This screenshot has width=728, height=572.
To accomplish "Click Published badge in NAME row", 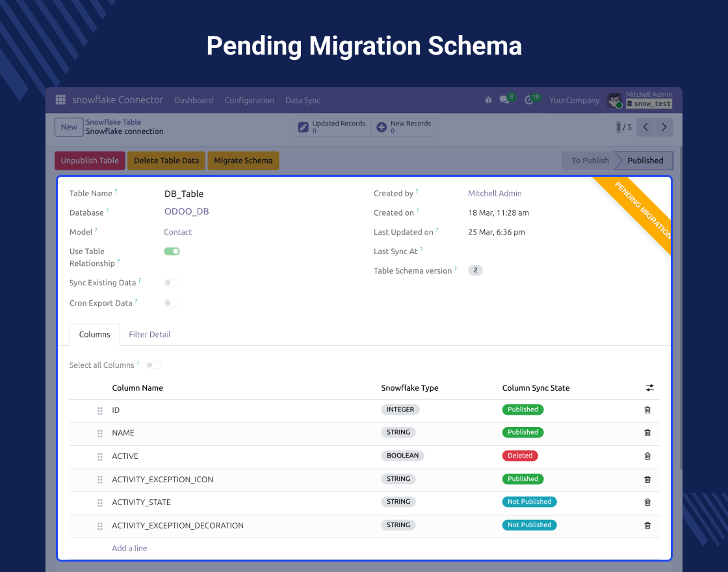I will tap(523, 432).
